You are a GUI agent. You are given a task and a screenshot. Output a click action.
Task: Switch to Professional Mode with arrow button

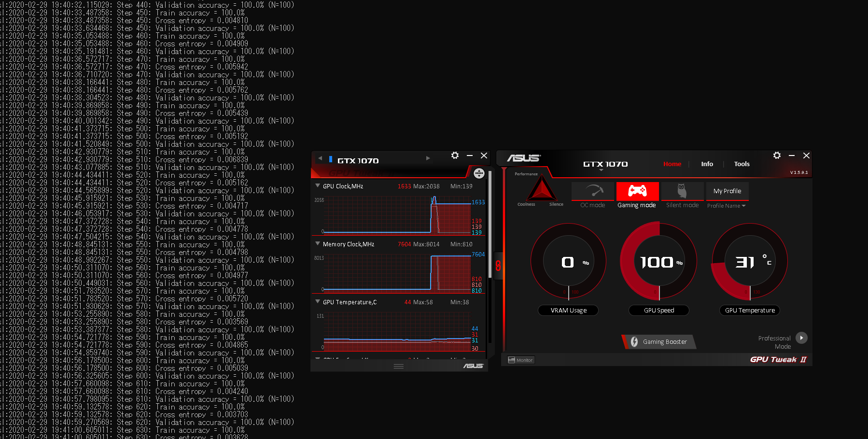(801, 338)
